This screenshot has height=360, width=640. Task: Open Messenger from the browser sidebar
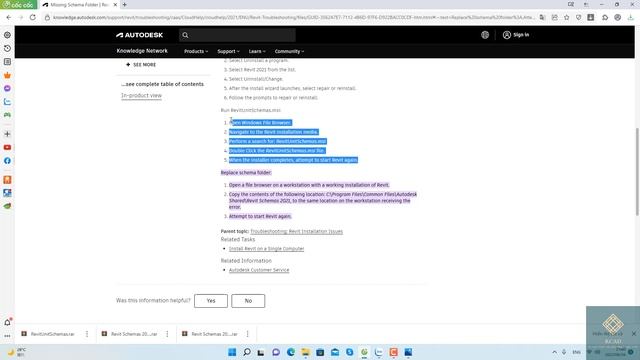click(x=7, y=88)
